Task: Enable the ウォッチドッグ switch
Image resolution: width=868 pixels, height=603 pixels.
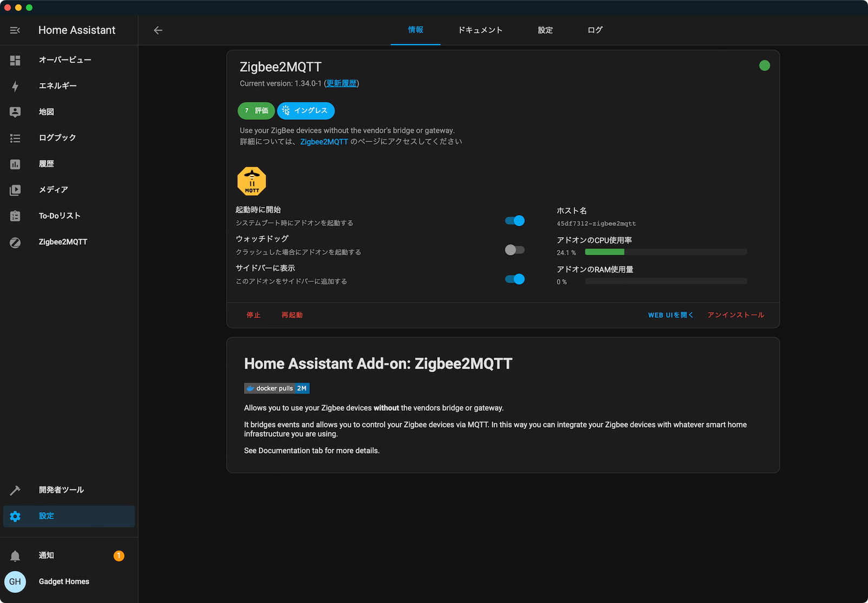Action: pos(515,250)
